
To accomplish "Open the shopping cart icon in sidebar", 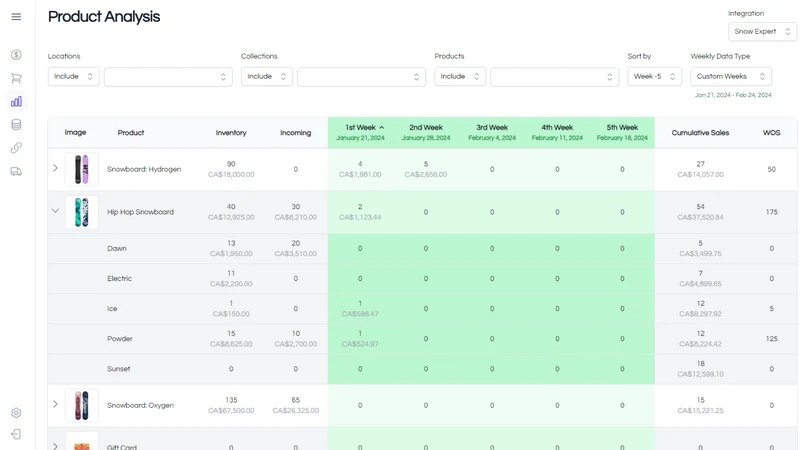I will (16, 78).
